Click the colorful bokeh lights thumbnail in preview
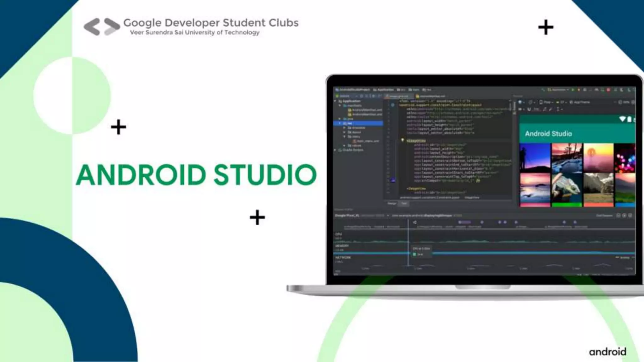 coord(625,158)
